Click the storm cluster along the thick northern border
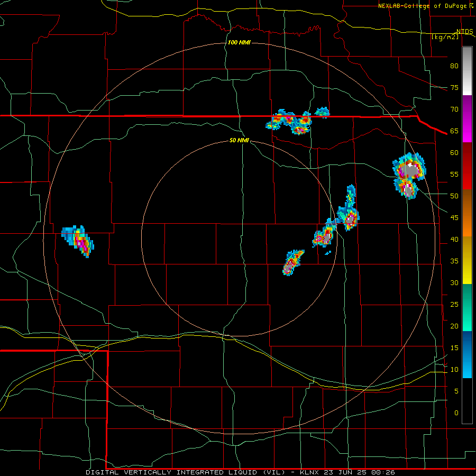The width and height of the screenshot is (476, 476). (x=290, y=122)
